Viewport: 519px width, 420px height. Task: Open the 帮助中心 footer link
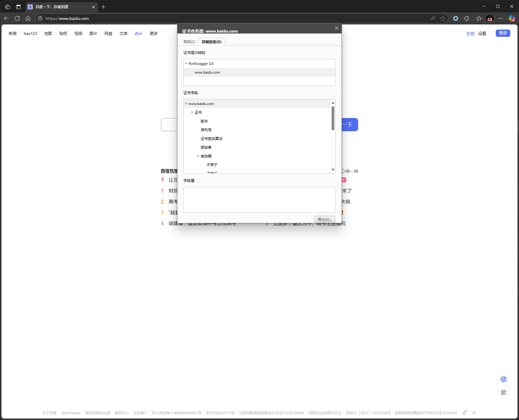pyautogui.click(x=122, y=413)
